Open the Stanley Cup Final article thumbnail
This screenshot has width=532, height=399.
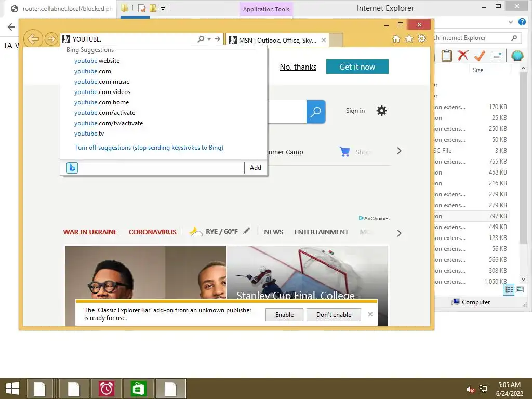point(307,272)
